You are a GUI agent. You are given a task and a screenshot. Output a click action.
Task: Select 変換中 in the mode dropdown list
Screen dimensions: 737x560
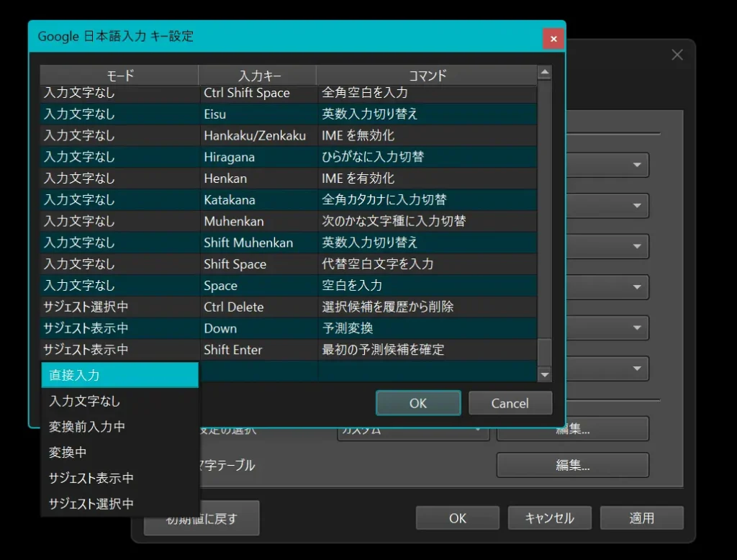(120, 452)
